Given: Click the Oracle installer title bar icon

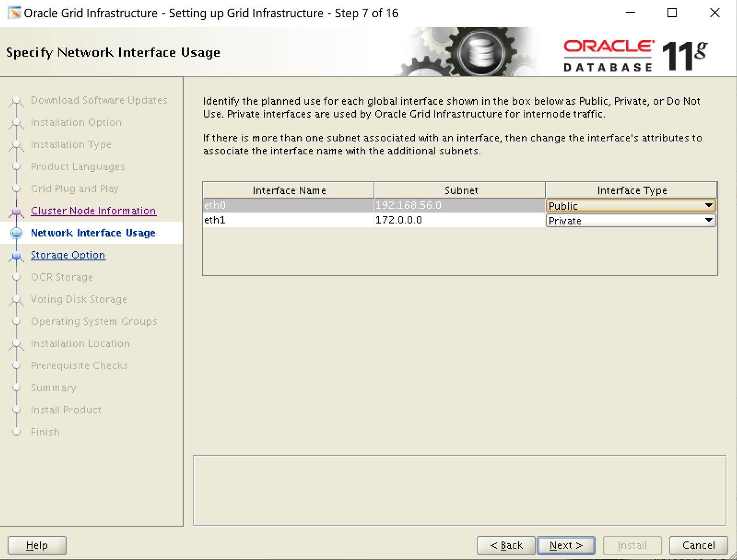Looking at the screenshot, I should point(14,13).
